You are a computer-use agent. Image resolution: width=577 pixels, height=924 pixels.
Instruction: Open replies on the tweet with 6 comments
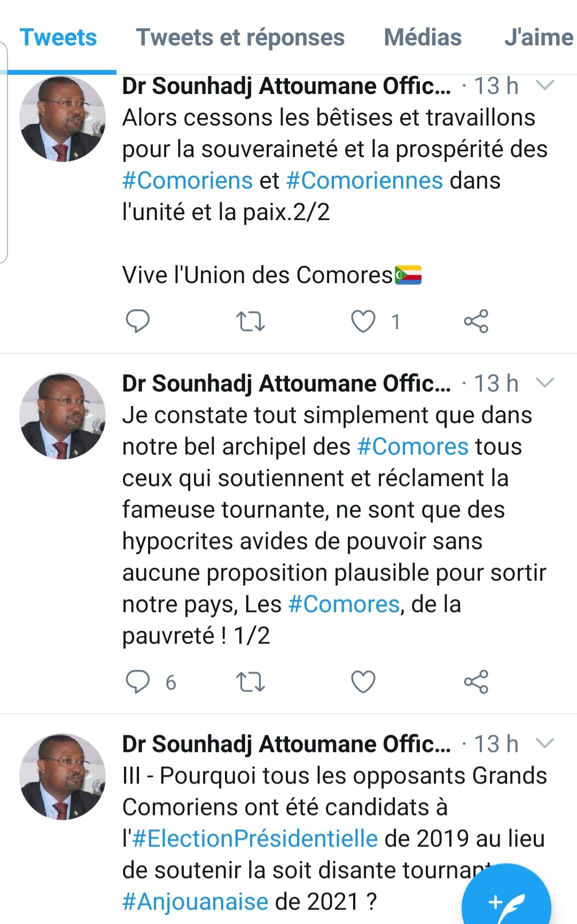(137, 682)
